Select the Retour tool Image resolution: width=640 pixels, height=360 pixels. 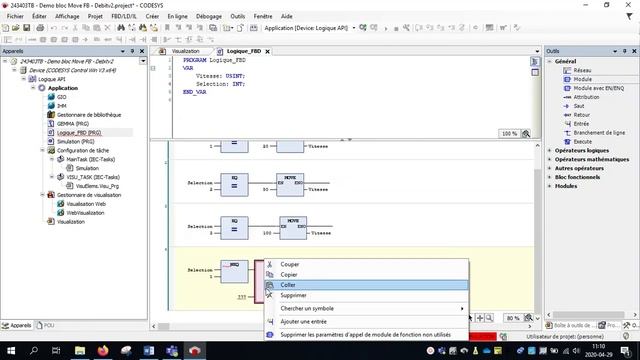tap(581, 115)
